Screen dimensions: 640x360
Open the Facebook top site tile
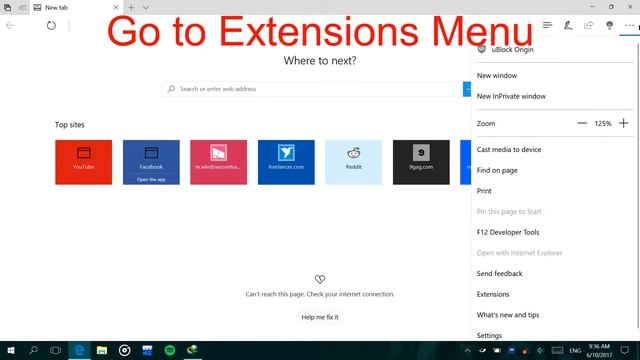coord(151,162)
